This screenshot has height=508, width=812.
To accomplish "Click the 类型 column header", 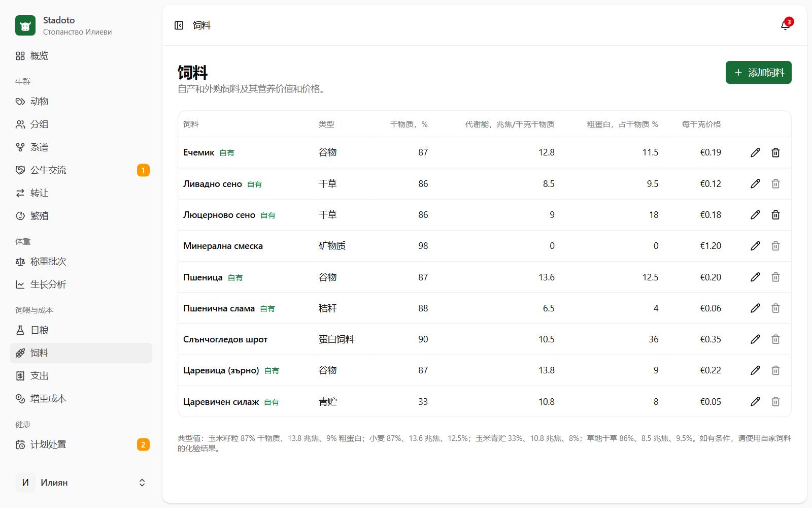I will point(326,124).
